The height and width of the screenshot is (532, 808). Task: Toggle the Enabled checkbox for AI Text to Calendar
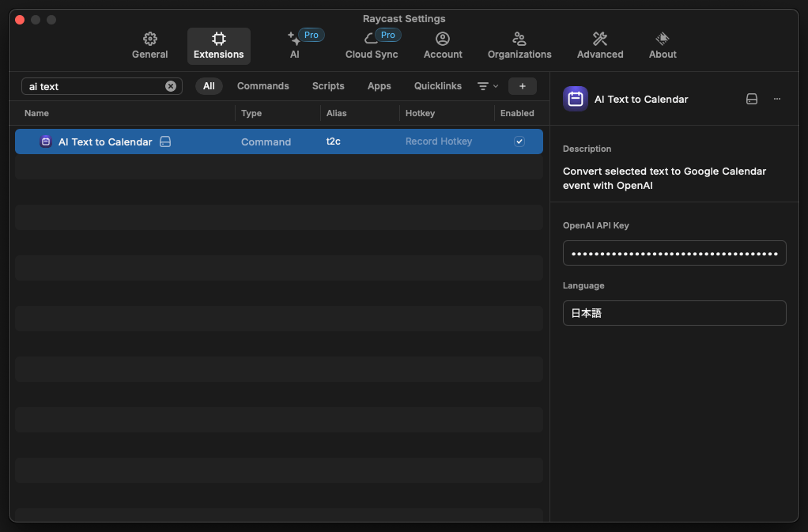519,141
